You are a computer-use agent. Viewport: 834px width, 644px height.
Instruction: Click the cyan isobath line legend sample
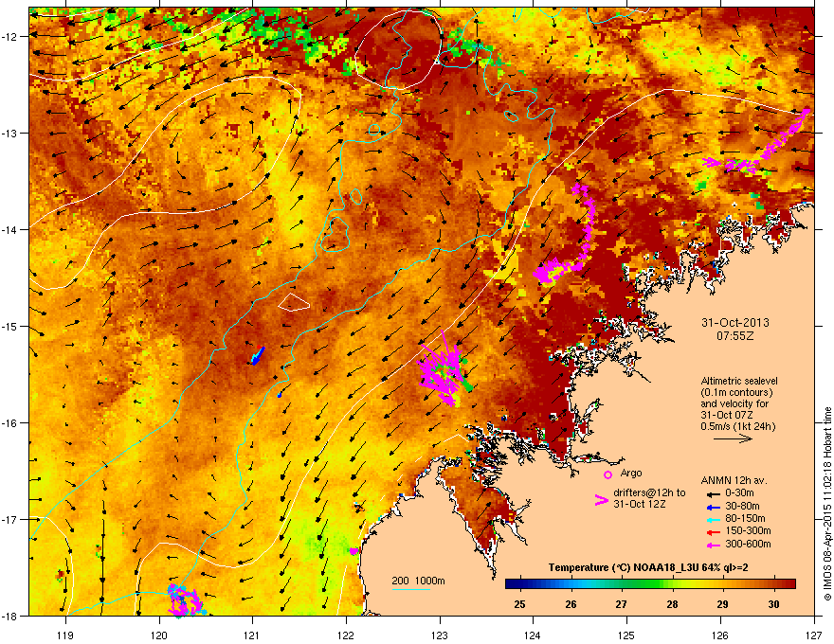click(x=410, y=589)
